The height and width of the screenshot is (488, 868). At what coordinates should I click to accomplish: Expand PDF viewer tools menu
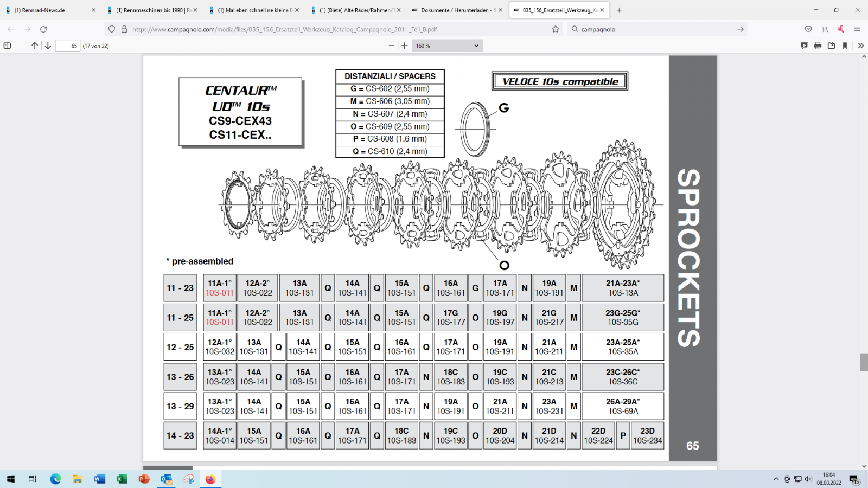pyautogui.click(x=860, y=46)
